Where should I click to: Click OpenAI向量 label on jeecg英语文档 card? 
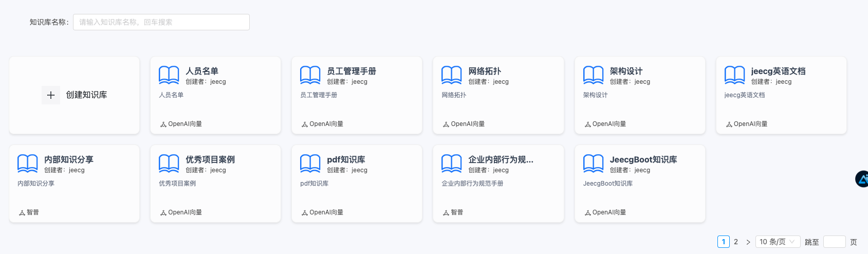click(x=750, y=124)
